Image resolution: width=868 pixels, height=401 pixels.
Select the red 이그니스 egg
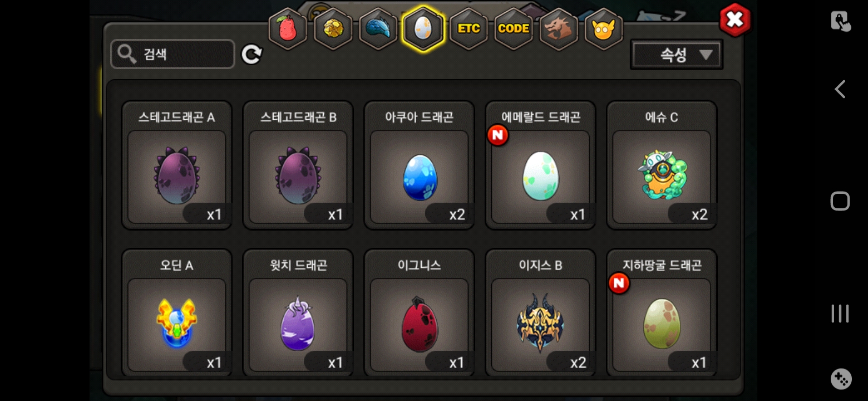point(420,313)
